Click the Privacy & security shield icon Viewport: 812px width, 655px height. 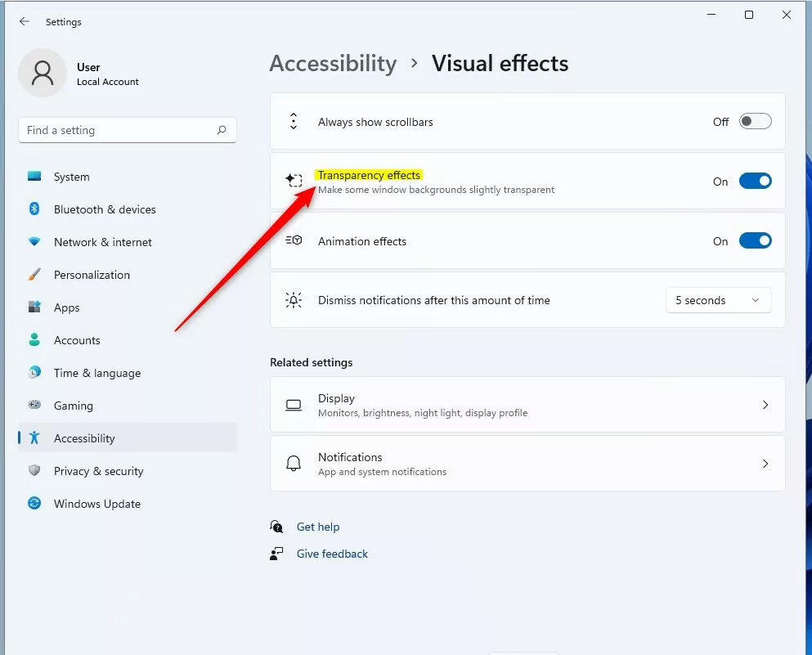[x=34, y=470]
